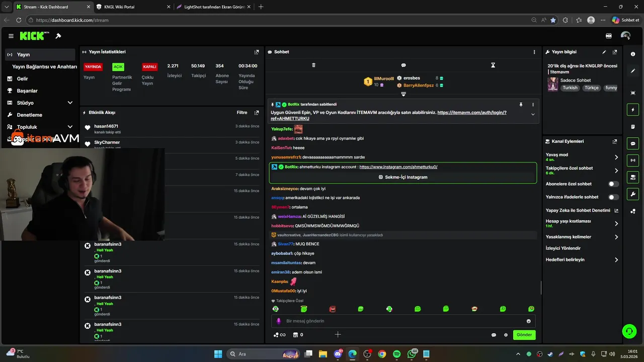
Task: Click the taskbar Ara search box
Action: [x=264, y=354]
